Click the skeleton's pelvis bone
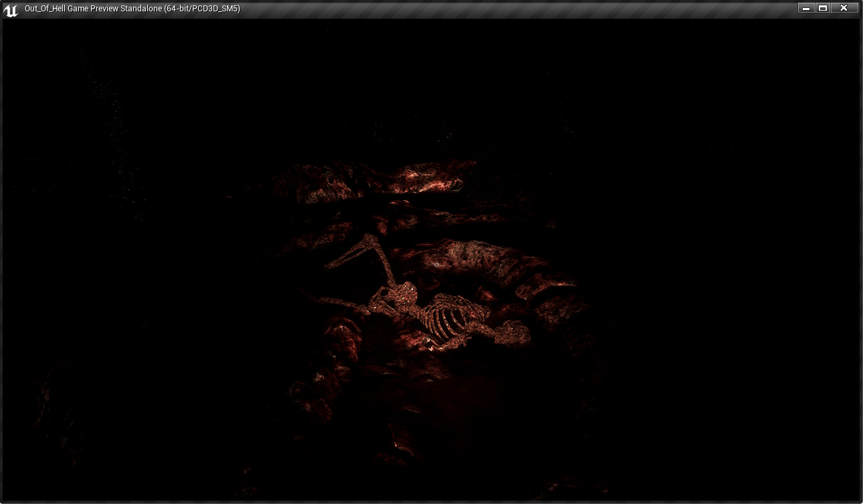Image resolution: width=863 pixels, height=504 pixels. (510, 332)
